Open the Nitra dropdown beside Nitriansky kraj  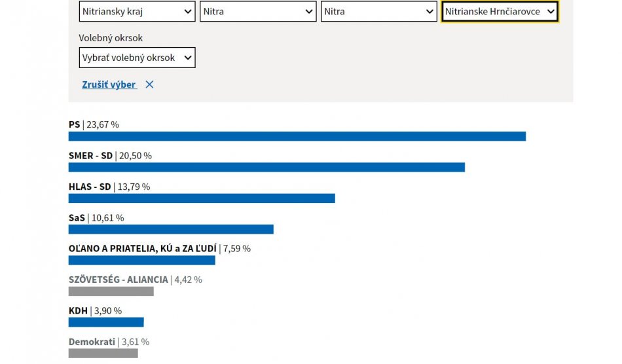tap(258, 12)
